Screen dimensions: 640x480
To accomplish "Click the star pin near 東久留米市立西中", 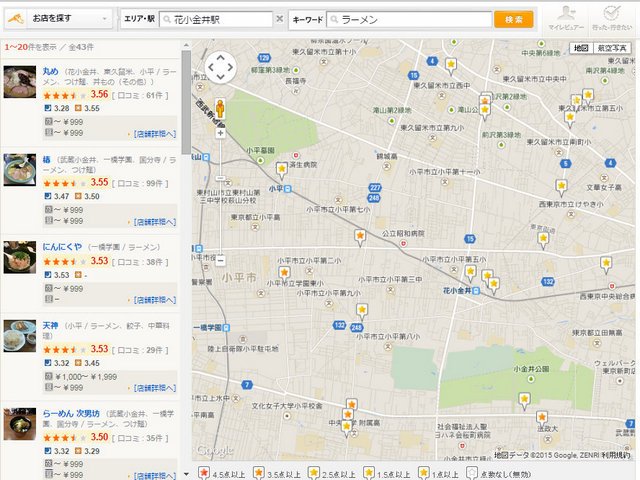I will (451, 66).
